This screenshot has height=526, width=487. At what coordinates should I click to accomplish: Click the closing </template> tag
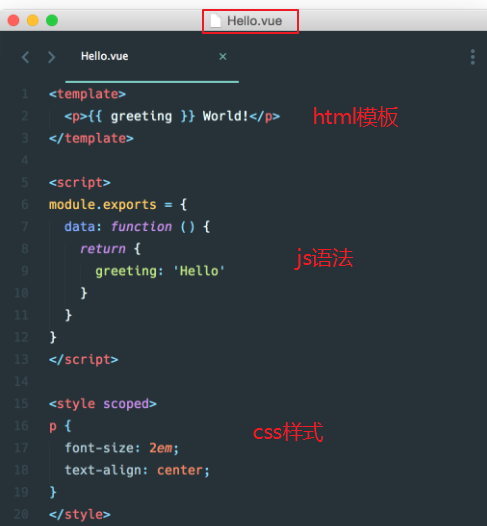tap(91, 138)
